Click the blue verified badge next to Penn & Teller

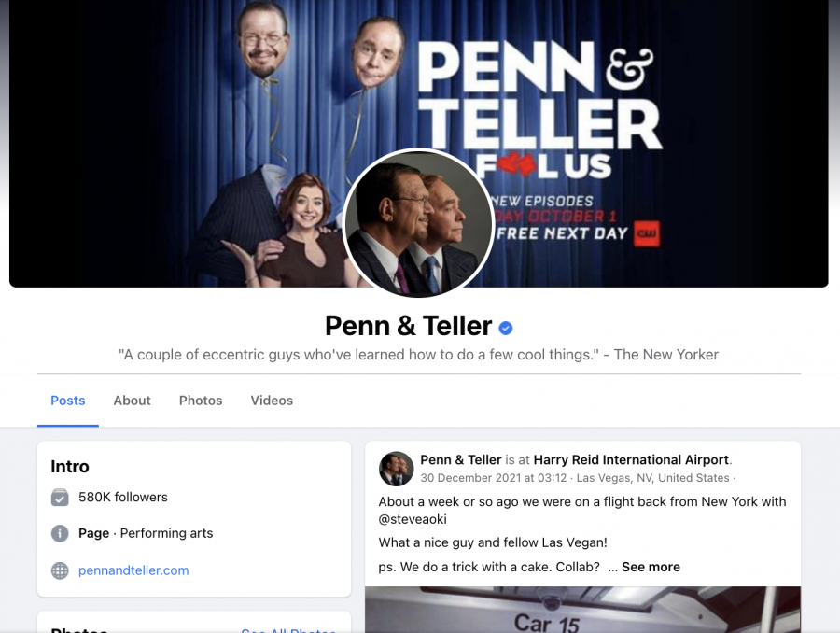[505, 328]
